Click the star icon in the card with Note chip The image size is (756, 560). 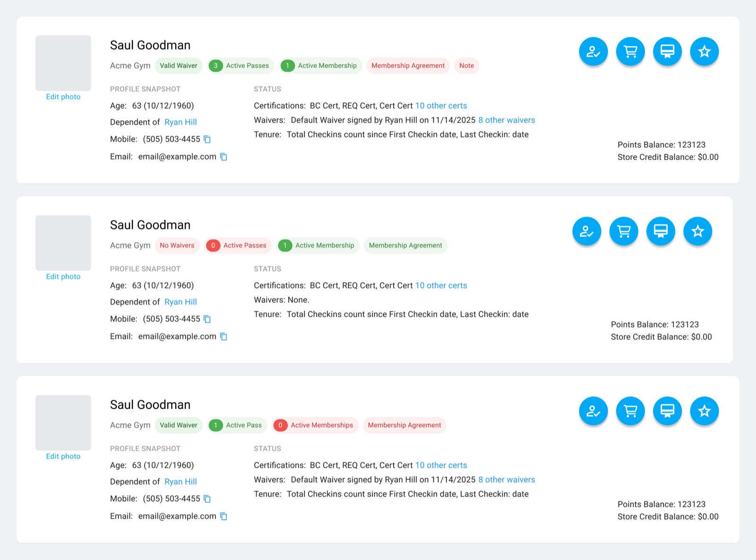click(x=704, y=52)
